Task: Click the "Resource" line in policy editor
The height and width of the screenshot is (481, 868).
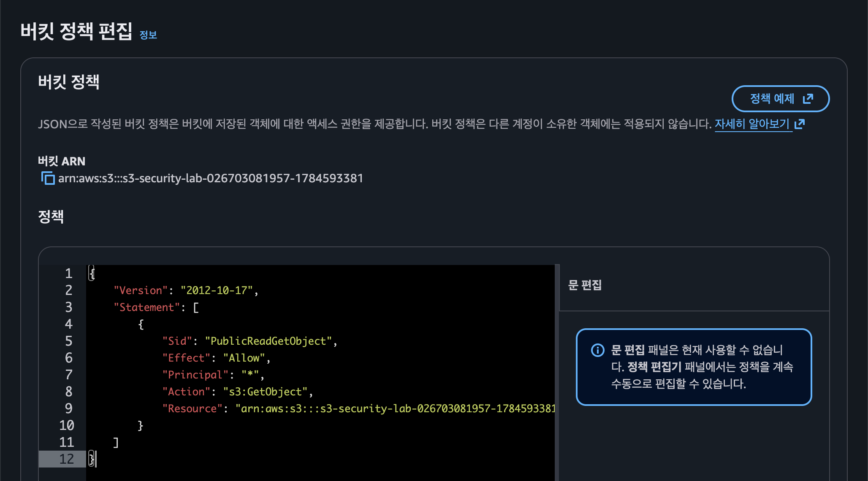Action: pos(359,408)
